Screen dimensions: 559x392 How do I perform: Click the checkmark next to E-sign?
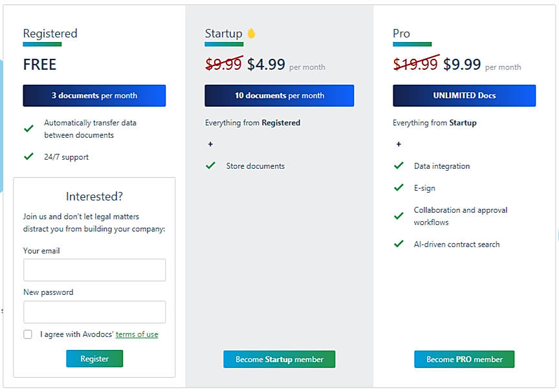click(399, 188)
